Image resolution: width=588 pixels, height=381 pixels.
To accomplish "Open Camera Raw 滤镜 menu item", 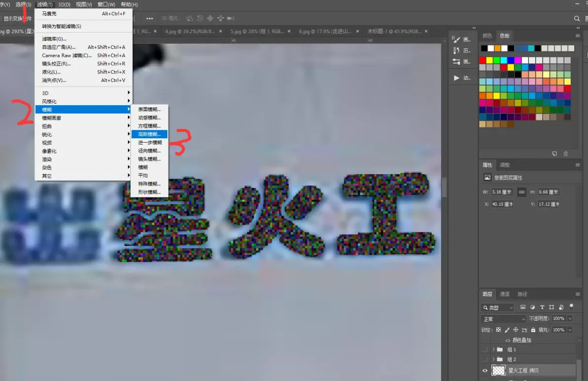I will (x=83, y=55).
